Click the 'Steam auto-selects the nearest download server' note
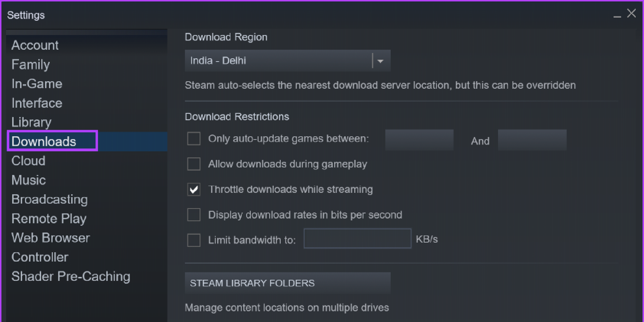Viewport: 644px width, 322px height. click(x=380, y=85)
